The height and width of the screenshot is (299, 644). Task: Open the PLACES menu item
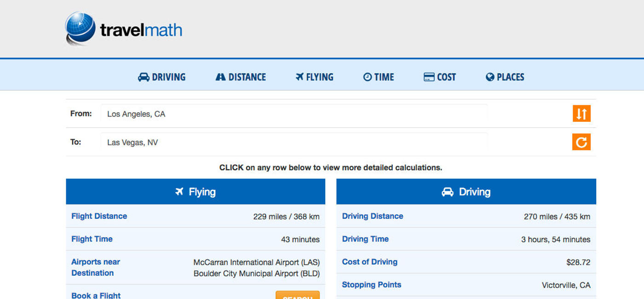coord(505,77)
